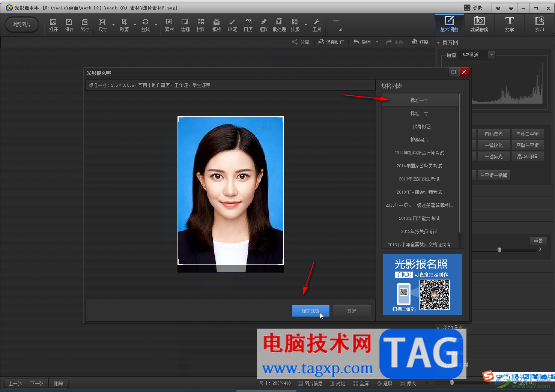555x392 pixels.
Task: Select the 画笔 brush tool
Action: pos(232,25)
